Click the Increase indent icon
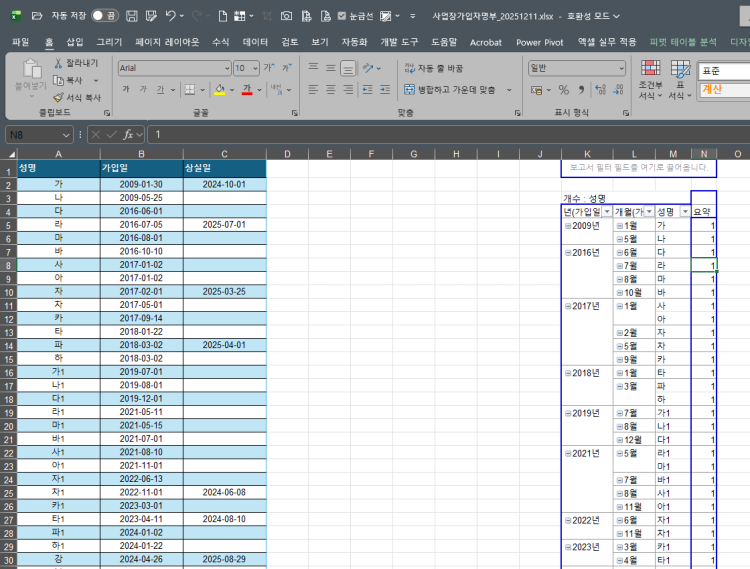 pos(385,89)
